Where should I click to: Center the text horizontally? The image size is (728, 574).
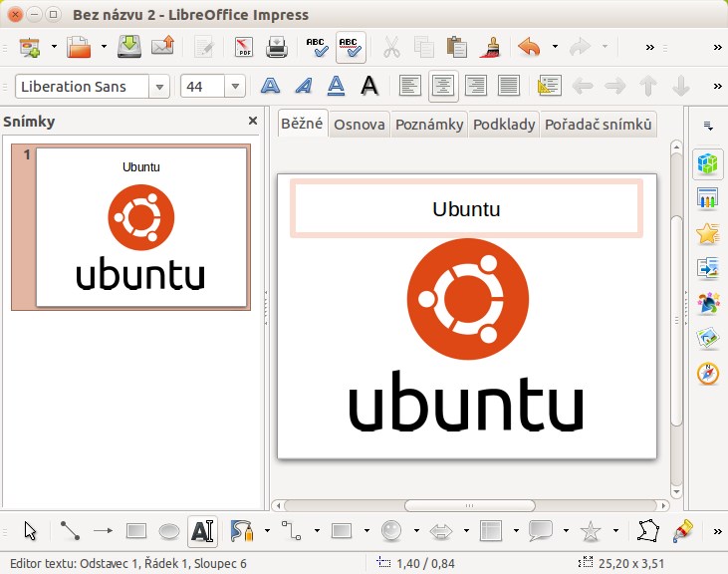[443, 86]
